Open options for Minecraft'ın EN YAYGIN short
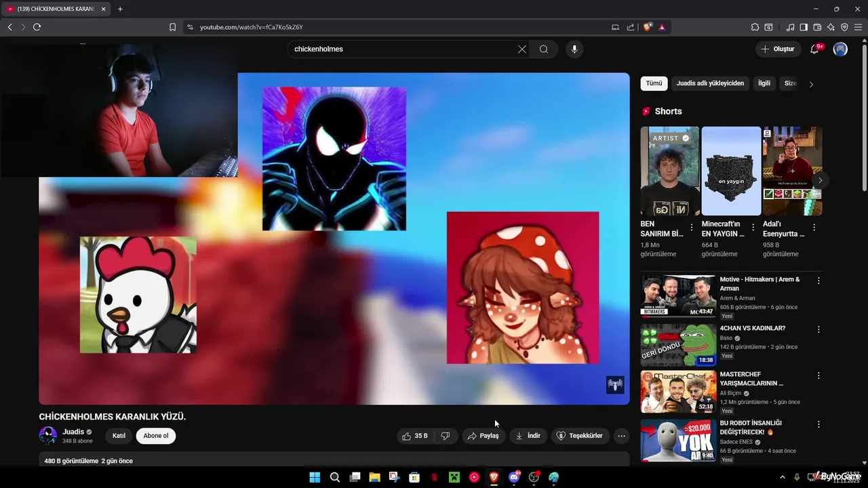 [x=753, y=228]
